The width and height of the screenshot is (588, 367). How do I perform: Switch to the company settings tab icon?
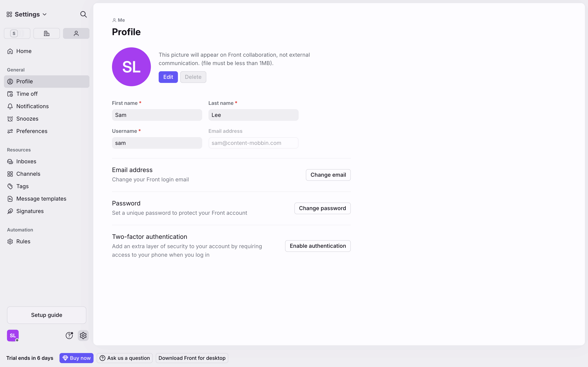47,33
